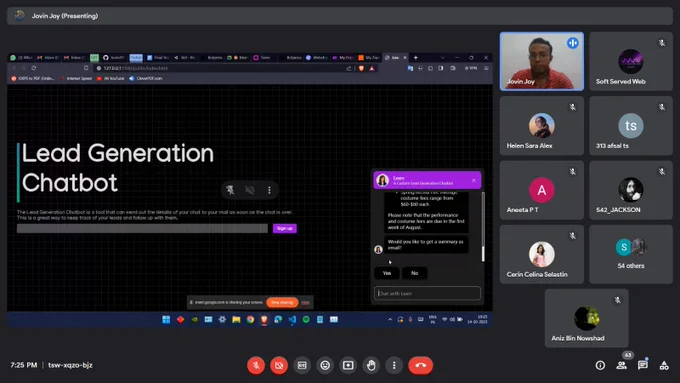Reload the page in shared browser
Image resolution: width=680 pixels, height=383 pixels.
[x=34, y=68]
